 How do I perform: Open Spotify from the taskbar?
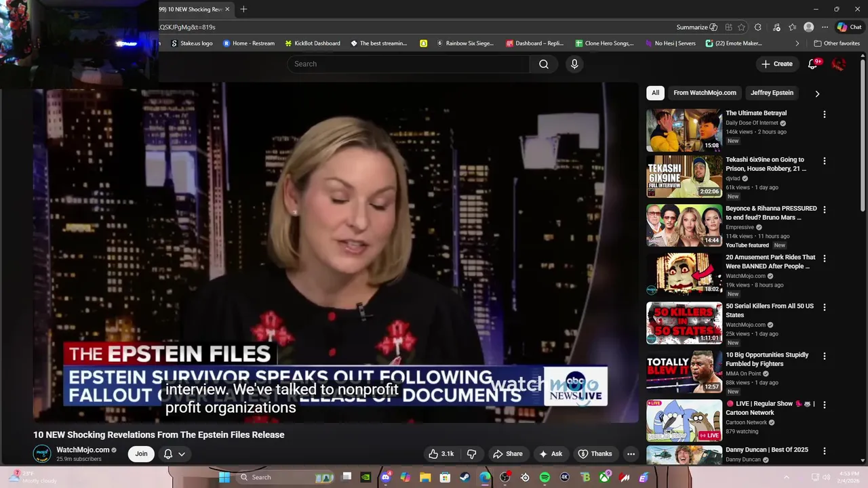545,477
